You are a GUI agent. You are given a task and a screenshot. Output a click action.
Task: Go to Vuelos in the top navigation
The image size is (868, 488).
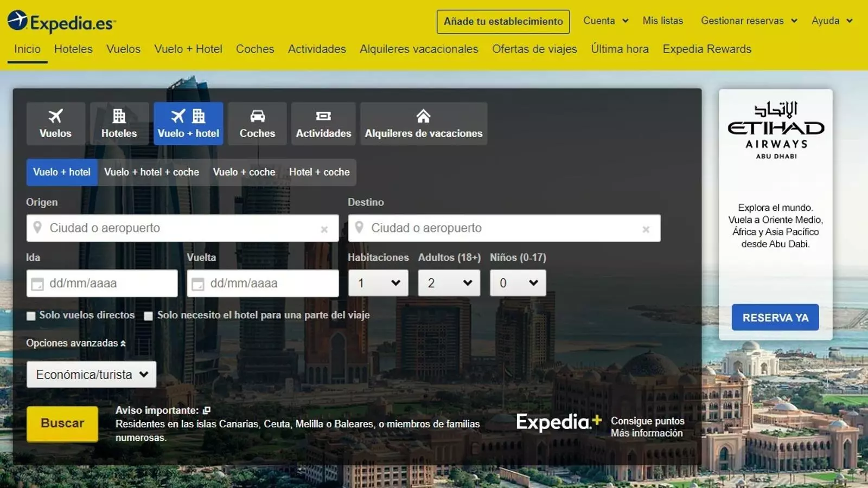123,49
